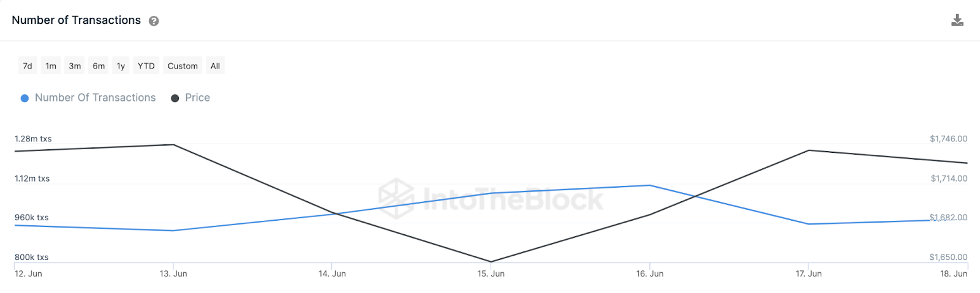Show All historical data

click(215, 66)
